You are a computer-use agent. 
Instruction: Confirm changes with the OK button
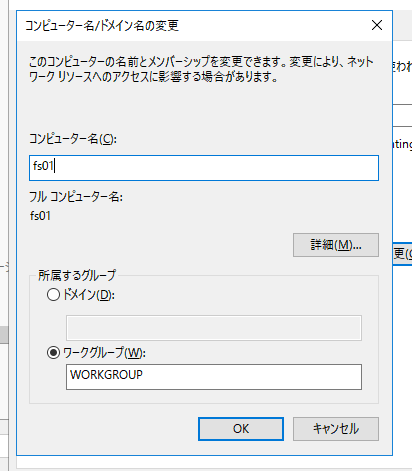(x=241, y=429)
